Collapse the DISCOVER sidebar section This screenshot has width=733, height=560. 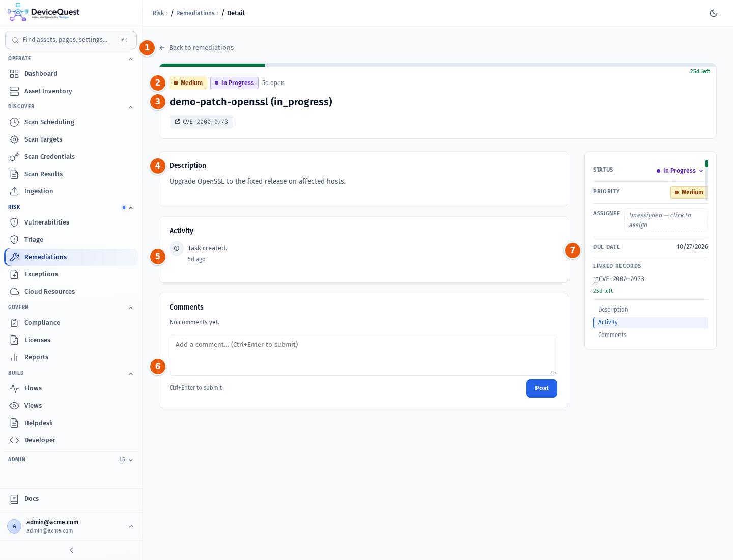(131, 107)
